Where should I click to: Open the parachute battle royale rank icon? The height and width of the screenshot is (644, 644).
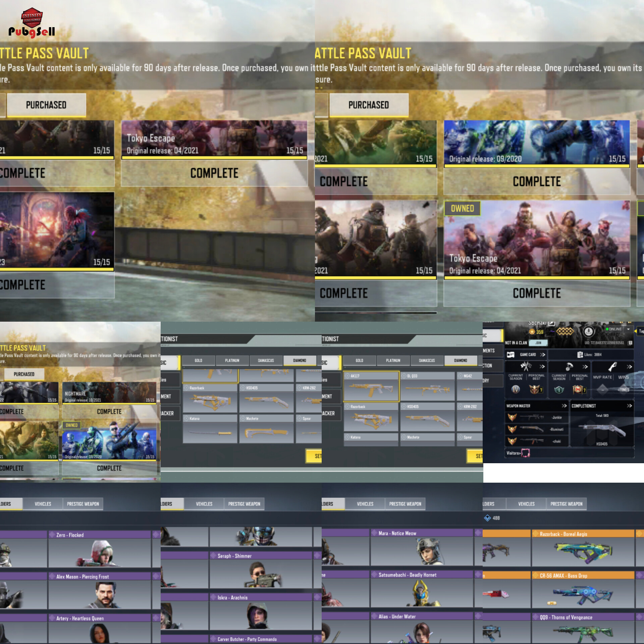click(x=569, y=366)
